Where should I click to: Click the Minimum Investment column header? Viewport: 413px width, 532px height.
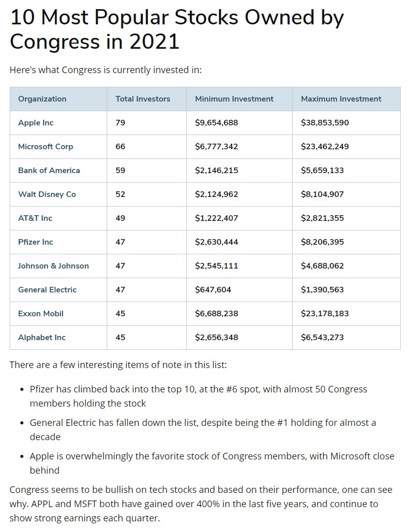tap(234, 99)
